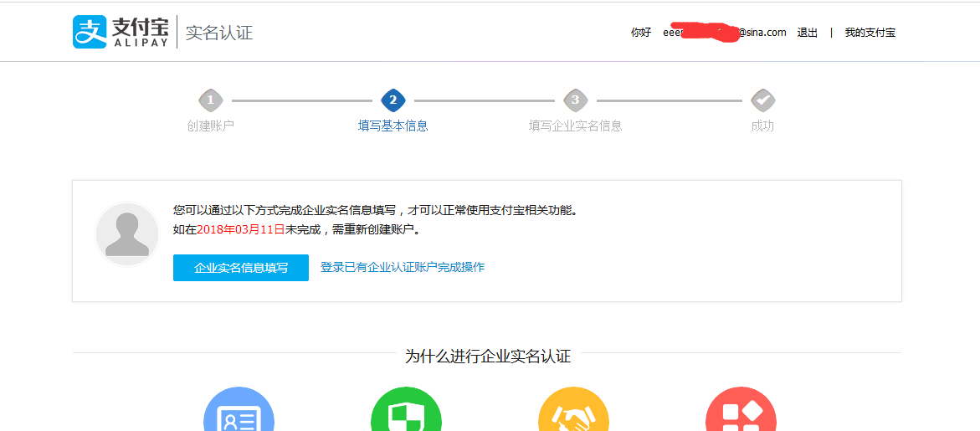Click the yellow handshake circle icon
Viewport: 980px width, 431px height.
tap(573, 413)
